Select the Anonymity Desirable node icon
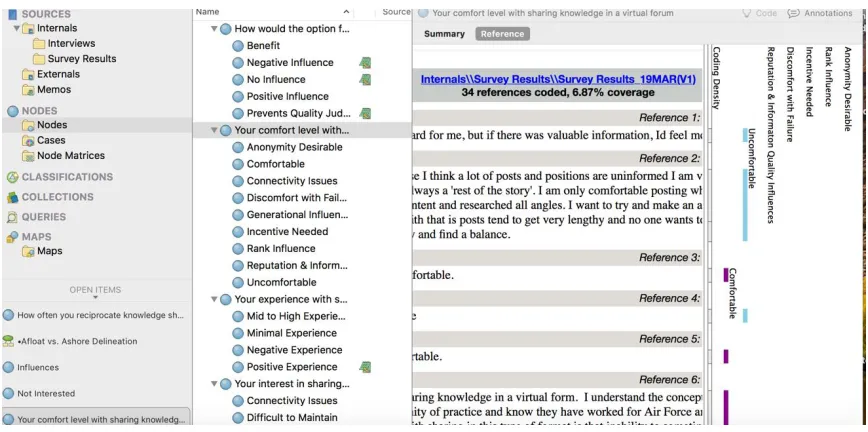The image size is (868, 432). pyautogui.click(x=238, y=147)
